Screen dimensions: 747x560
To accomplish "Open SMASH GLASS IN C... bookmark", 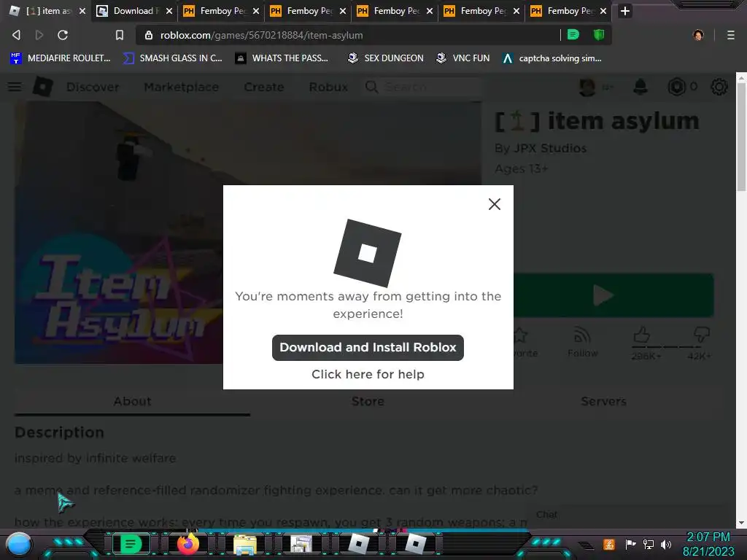I will click(172, 58).
